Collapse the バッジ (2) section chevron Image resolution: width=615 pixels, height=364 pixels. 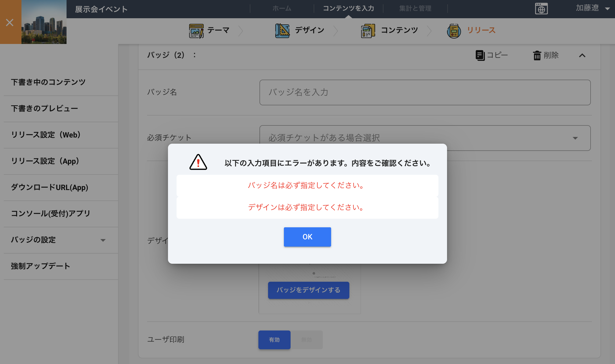point(582,55)
